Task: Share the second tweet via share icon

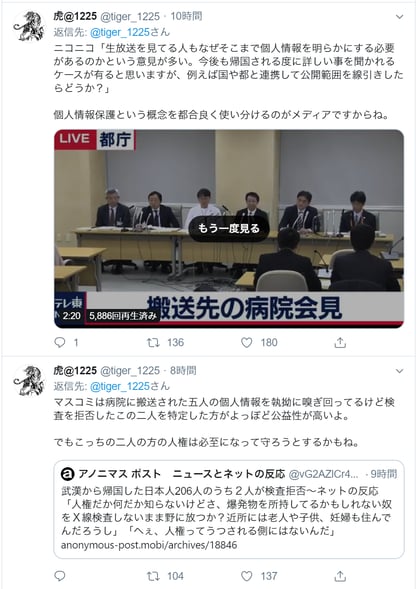Action: click(x=340, y=576)
